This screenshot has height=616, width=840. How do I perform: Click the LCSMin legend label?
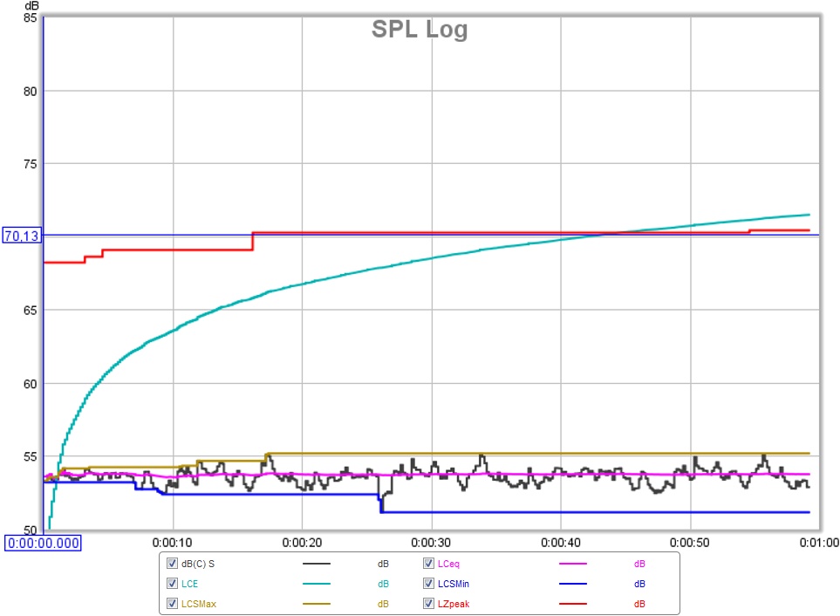454,584
